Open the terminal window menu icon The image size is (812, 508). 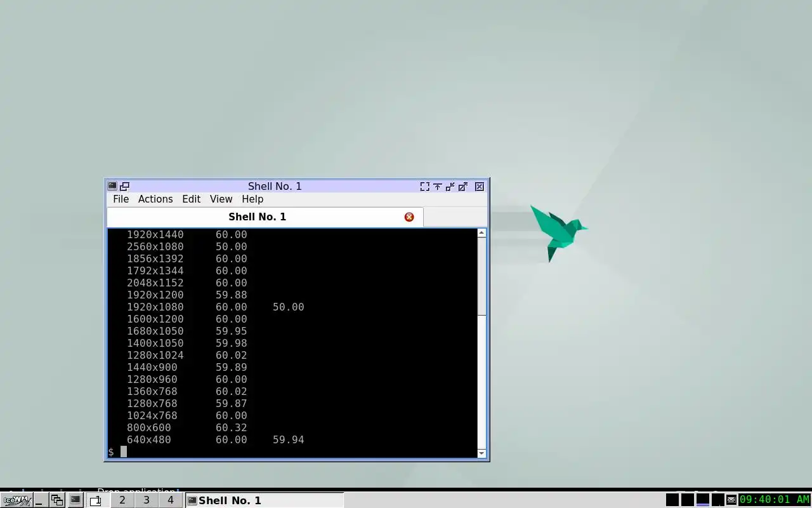click(x=112, y=186)
